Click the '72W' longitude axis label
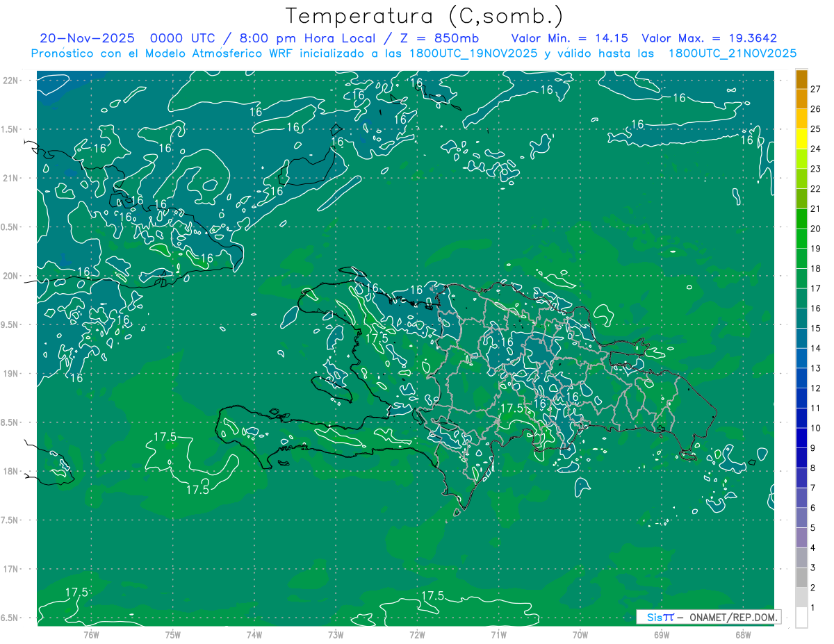This screenshot has height=644, width=834. click(x=417, y=635)
